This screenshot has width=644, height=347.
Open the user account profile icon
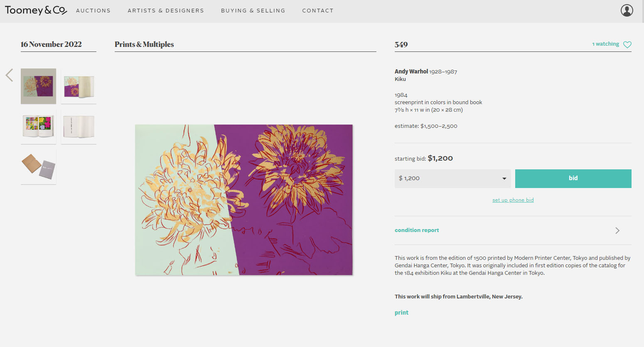click(x=627, y=10)
